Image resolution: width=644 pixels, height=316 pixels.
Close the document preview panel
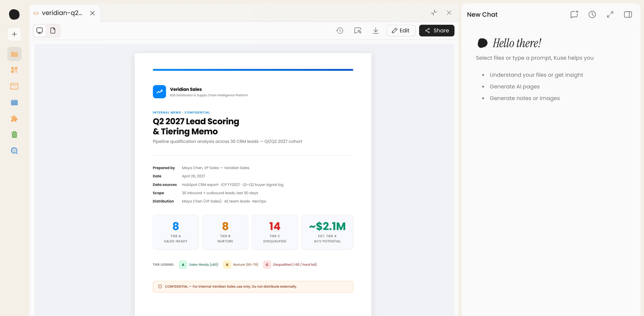(449, 12)
